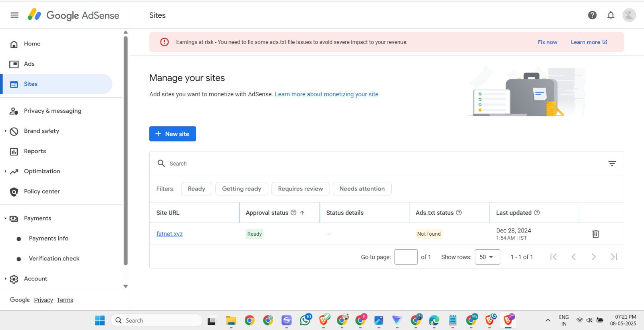The image size is (644, 330).
Task: Expand Brand safety section
Action: tap(6, 131)
